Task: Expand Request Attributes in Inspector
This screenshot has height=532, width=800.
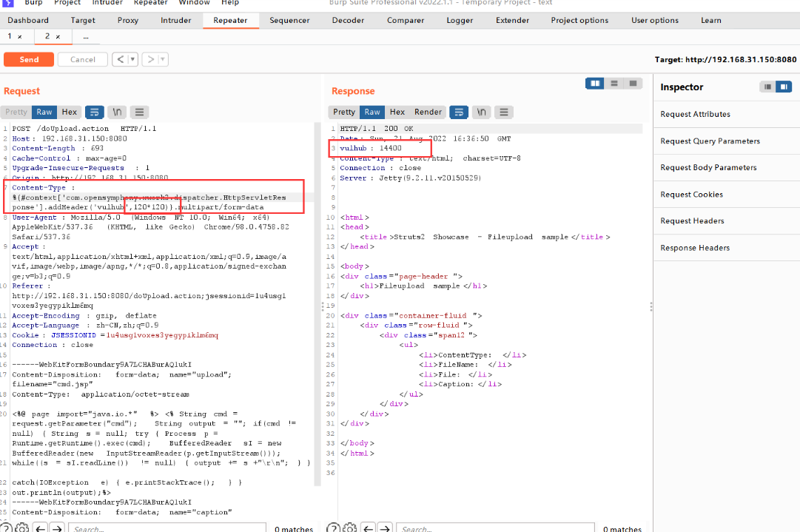Action: pos(727,114)
